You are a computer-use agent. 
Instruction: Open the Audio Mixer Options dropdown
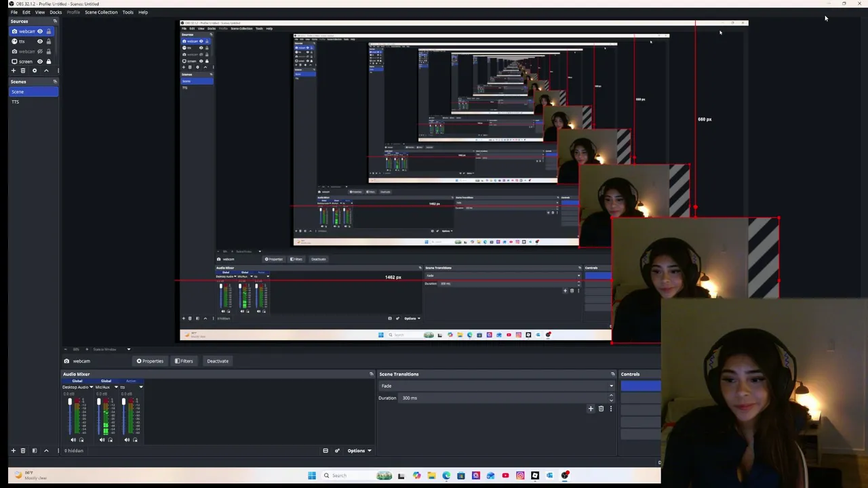pos(359,451)
